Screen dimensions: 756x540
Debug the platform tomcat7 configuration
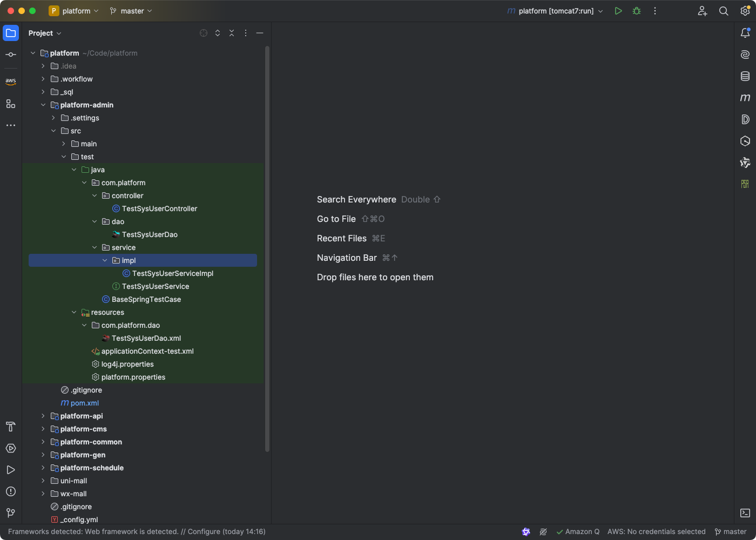click(x=637, y=11)
